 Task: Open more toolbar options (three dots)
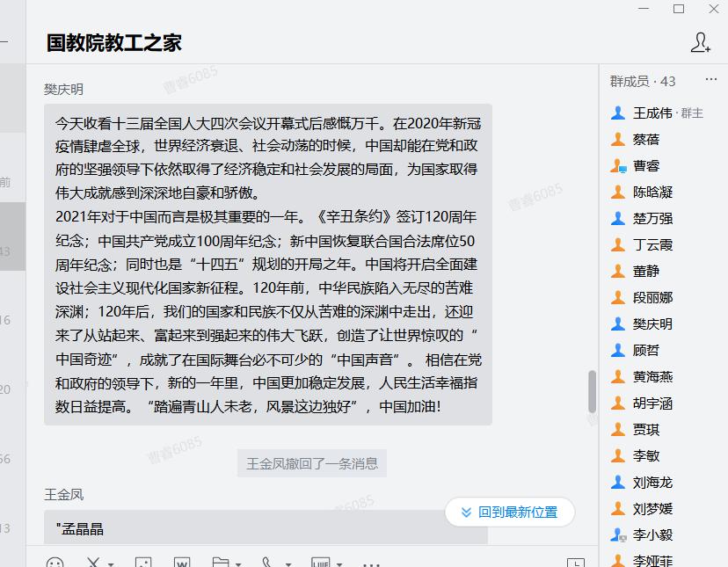point(371,563)
